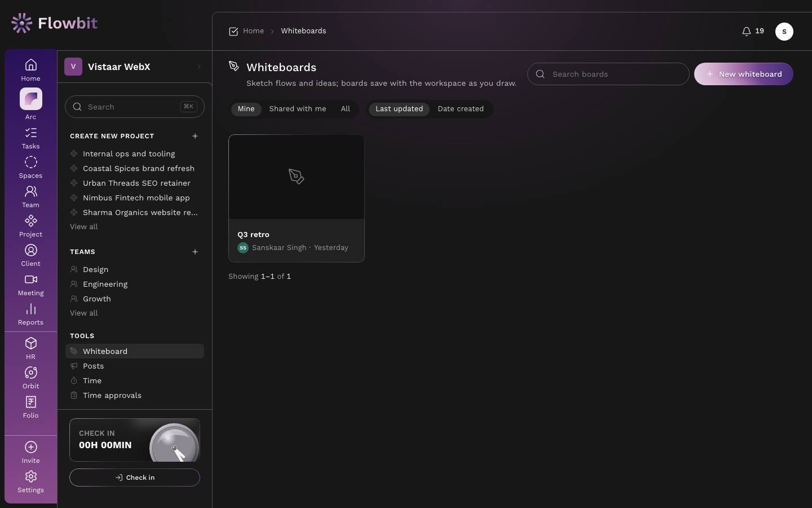Open Posts under Tools
This screenshot has height=508, width=812.
[x=135, y=366]
